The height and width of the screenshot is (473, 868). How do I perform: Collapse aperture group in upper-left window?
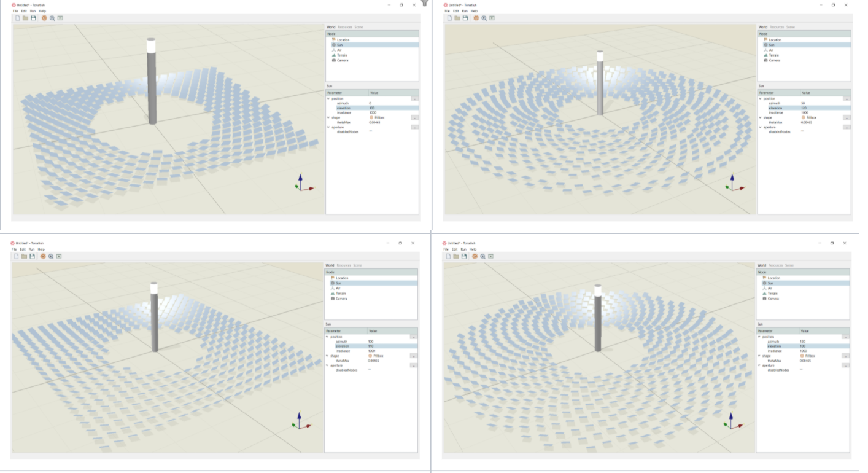(x=328, y=127)
